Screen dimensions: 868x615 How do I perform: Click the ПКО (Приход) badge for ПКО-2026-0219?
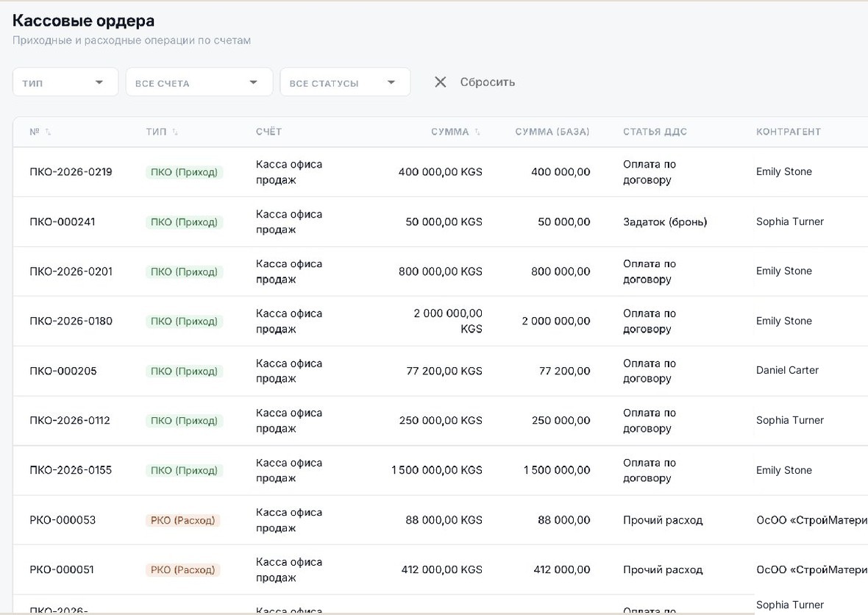point(185,172)
